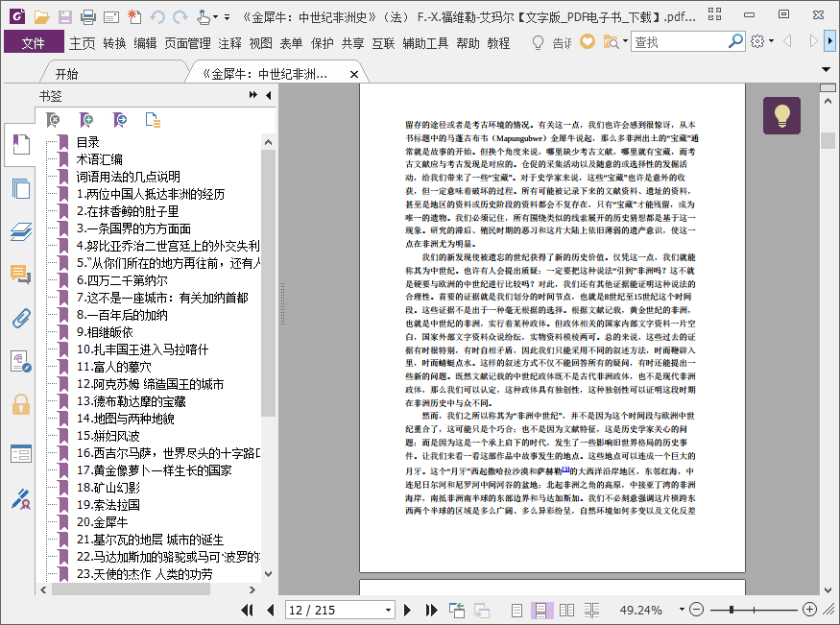
Task: Open the Attachments panel paperclip icon
Action: [20, 319]
